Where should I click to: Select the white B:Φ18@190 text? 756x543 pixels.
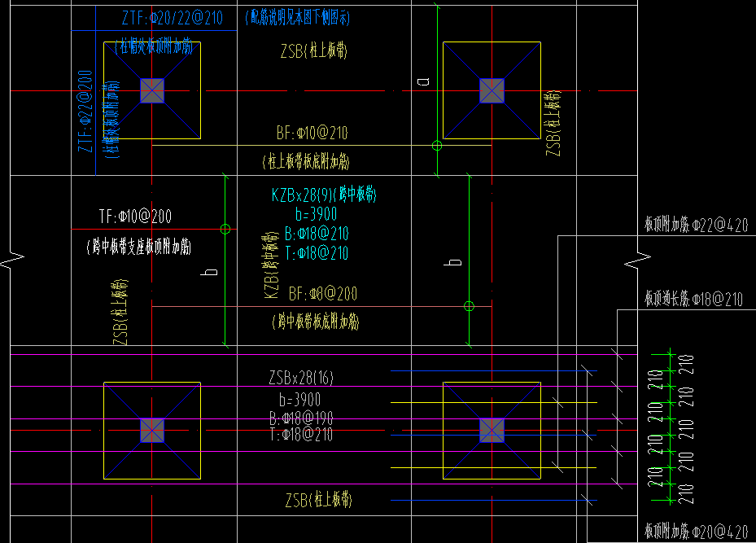coord(301,418)
